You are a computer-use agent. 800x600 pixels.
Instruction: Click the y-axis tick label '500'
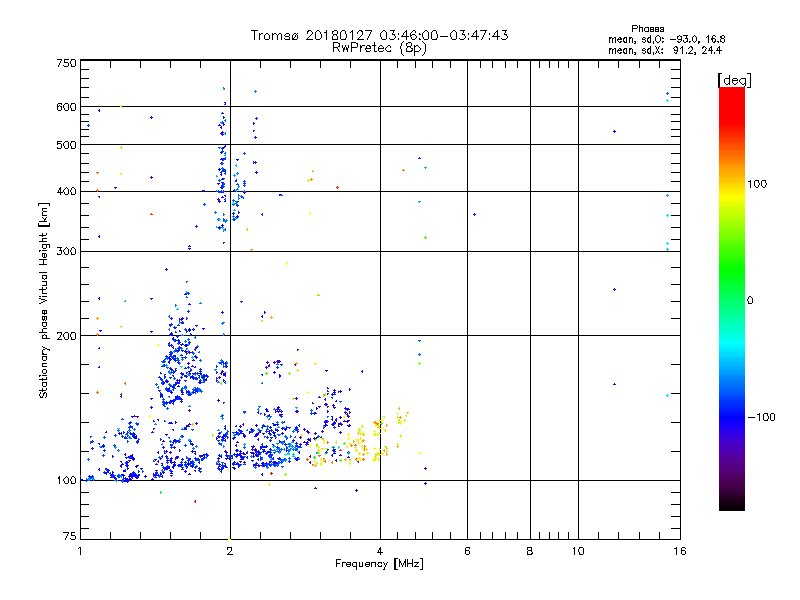(66, 145)
